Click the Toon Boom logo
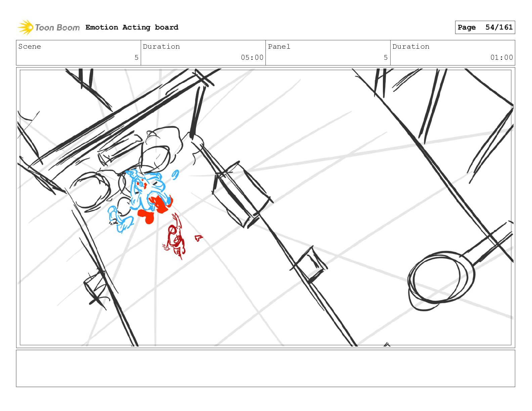The height and width of the screenshot is (411, 532). point(49,27)
